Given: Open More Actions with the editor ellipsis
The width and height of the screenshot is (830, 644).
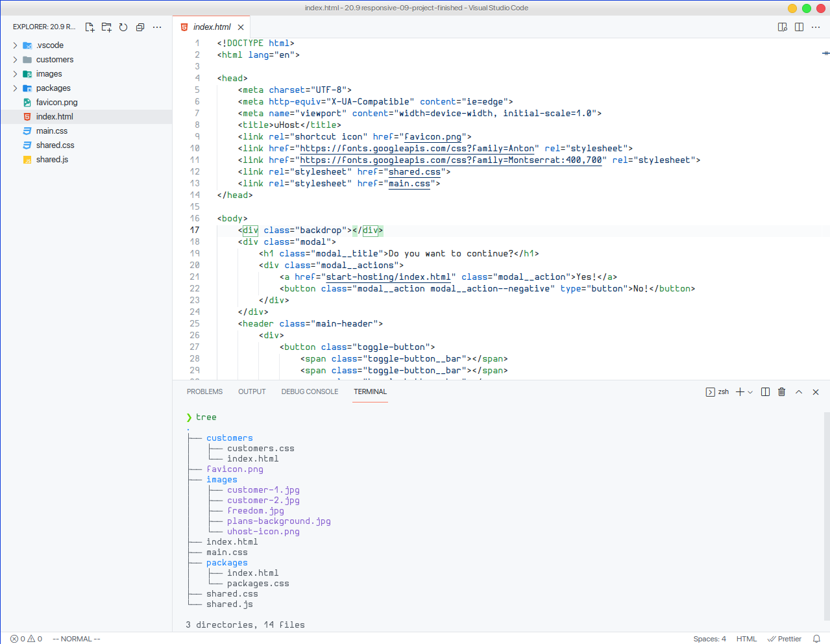Looking at the screenshot, I should pos(816,27).
